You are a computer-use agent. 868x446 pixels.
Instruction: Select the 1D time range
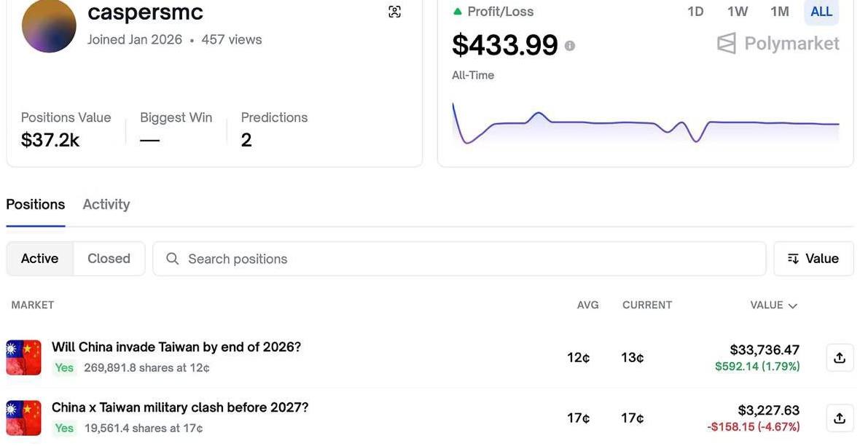(x=695, y=12)
